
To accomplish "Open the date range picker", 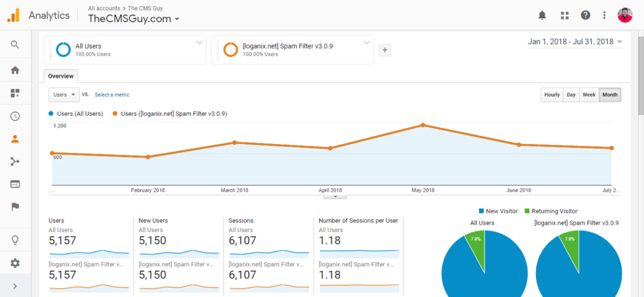I will pyautogui.click(x=575, y=42).
